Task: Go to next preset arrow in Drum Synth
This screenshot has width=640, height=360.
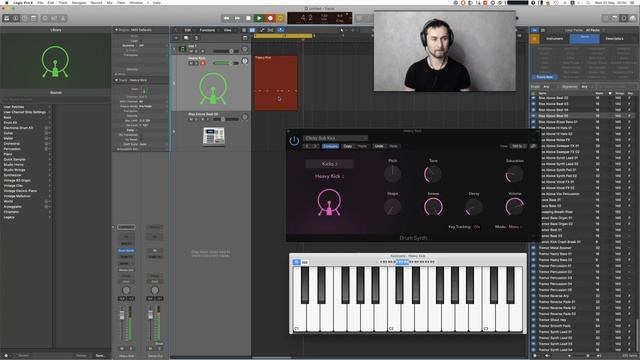Action: point(316,146)
